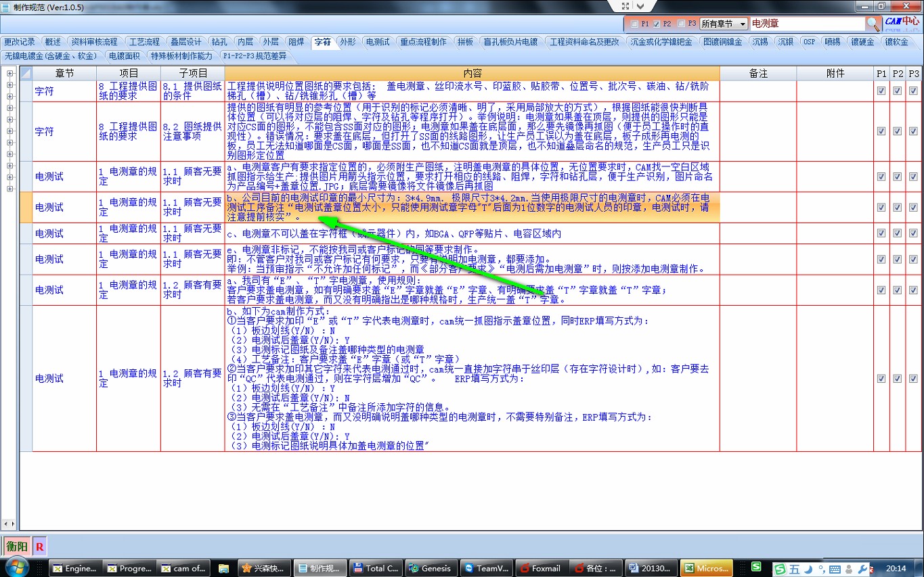Open the 无镍电镀金(含硬金、软金) tab

pyautogui.click(x=51, y=55)
